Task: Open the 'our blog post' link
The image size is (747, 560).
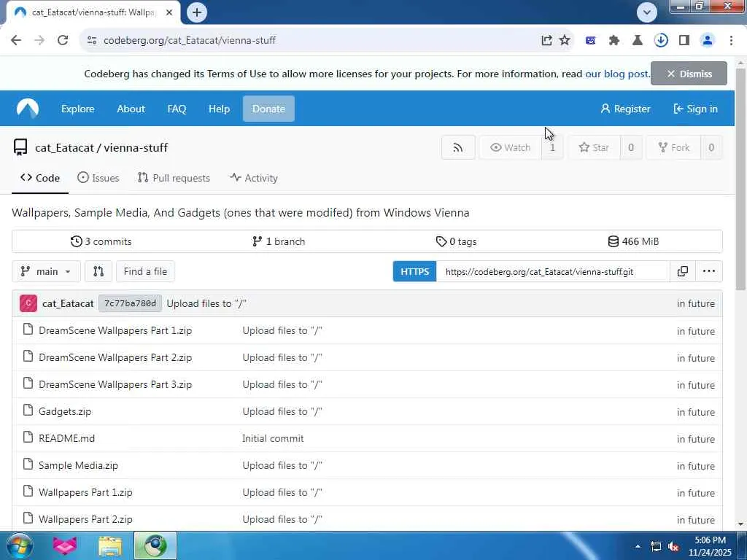Action: tap(616, 74)
